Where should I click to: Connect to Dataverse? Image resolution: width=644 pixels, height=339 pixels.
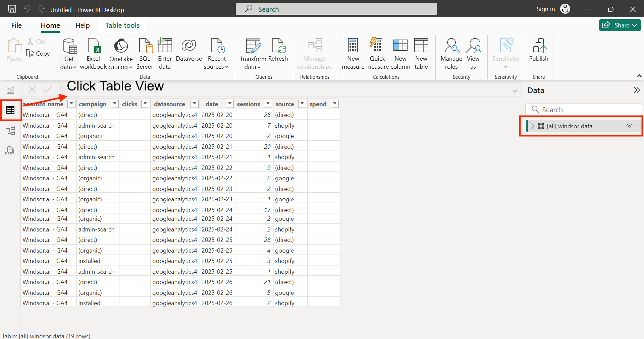coord(189,50)
